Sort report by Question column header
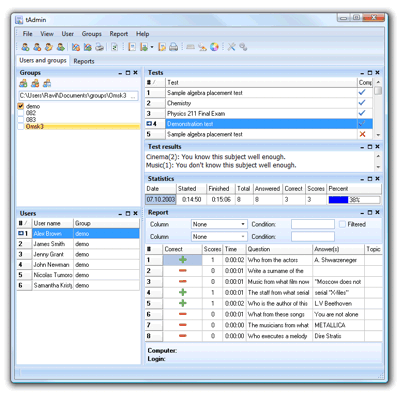The image size is (409, 400). click(279, 249)
